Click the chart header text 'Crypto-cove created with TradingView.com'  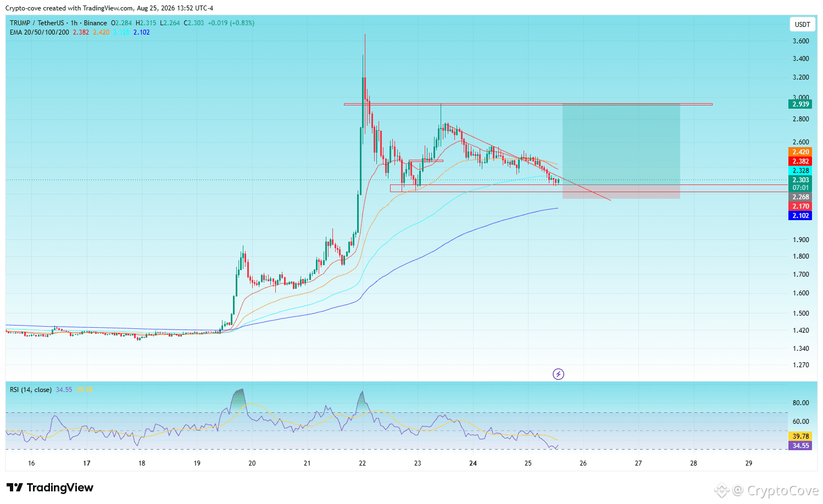[70, 8]
